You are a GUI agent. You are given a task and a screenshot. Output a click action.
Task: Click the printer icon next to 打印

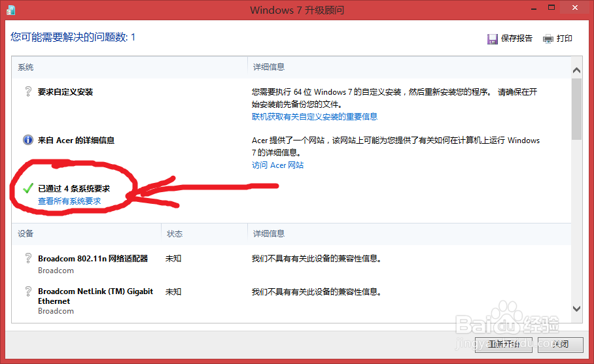point(548,39)
